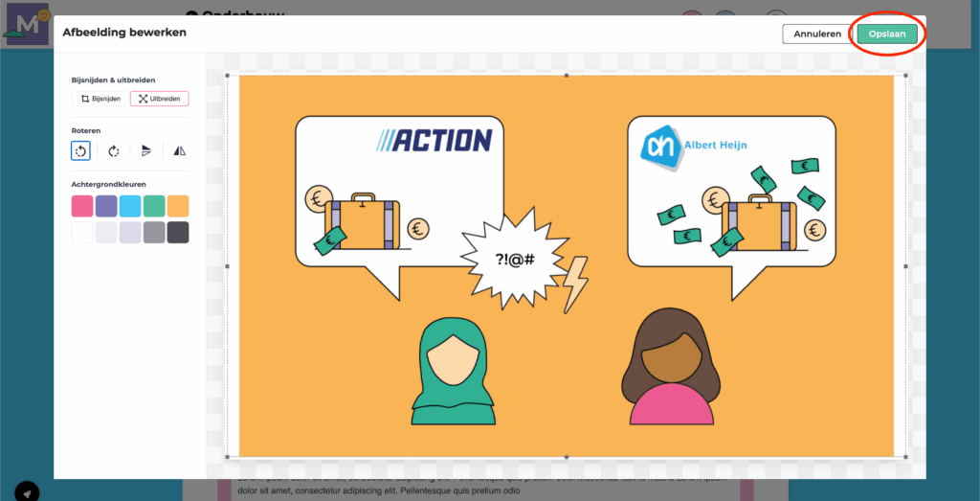Choose the pink background color
Viewport: 980px width, 501px height.
pyautogui.click(x=82, y=206)
